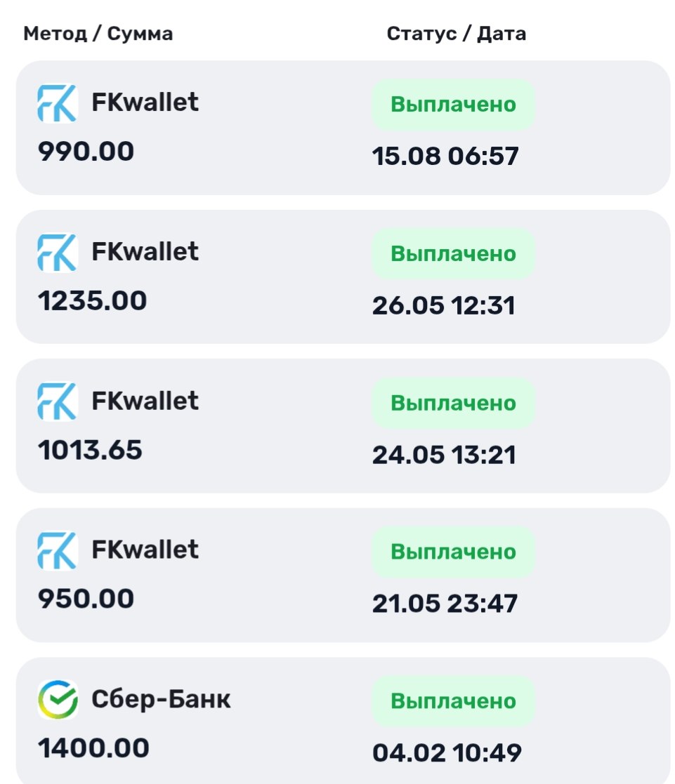Screen dimensions: 675x784
Task: Select the Выплачено badge dated 15.08
Action: pyautogui.click(x=453, y=105)
